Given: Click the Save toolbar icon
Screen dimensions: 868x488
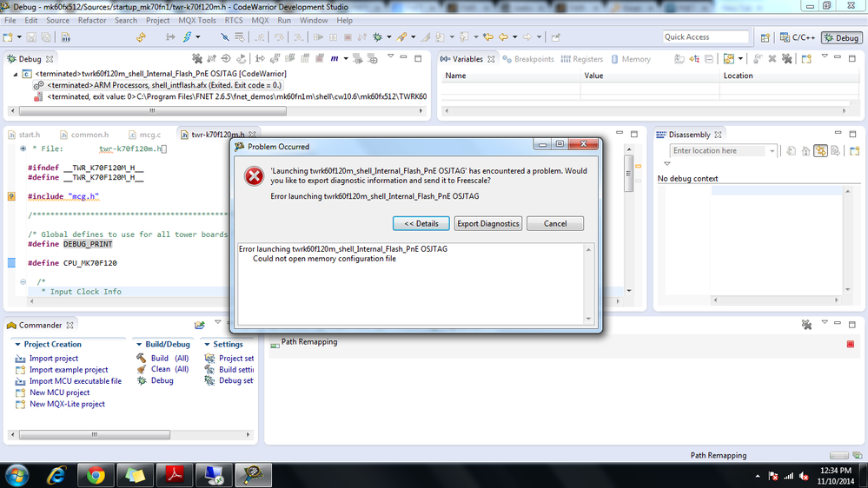Looking at the screenshot, I should pos(31,37).
